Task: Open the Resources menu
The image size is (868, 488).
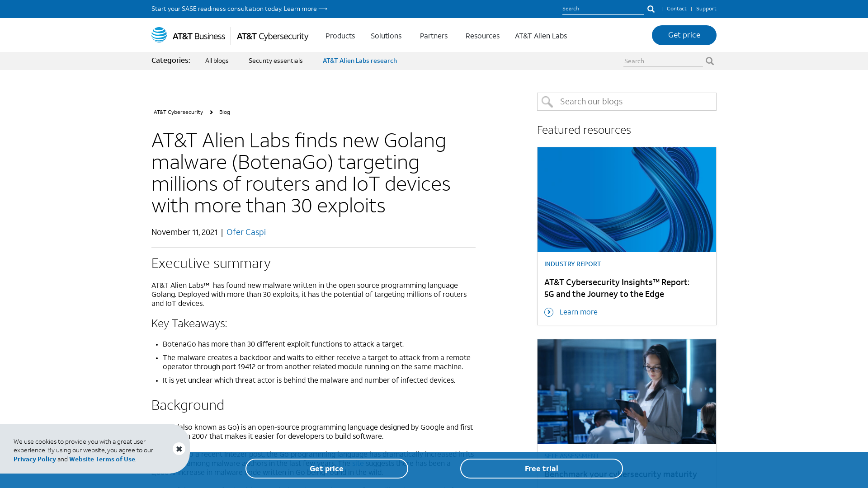Action: pos(482,36)
